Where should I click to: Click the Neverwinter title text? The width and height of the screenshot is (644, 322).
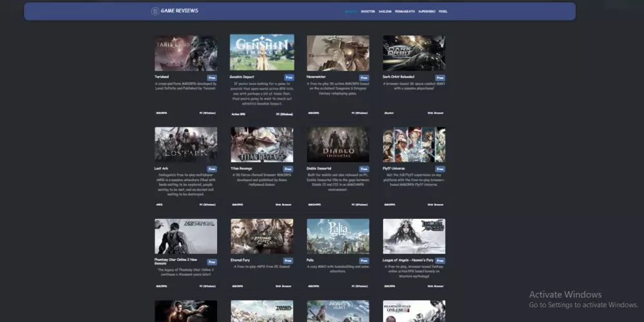tap(316, 77)
